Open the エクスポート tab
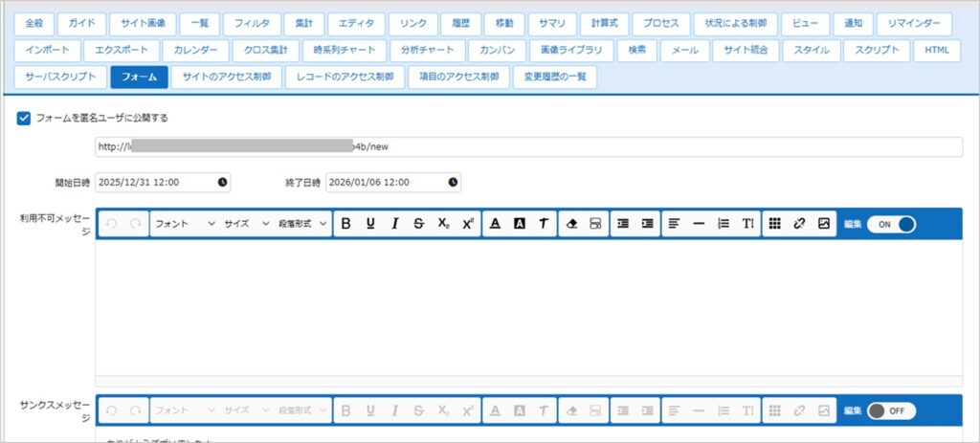Viewport: 980px width, 443px height. tap(116, 50)
